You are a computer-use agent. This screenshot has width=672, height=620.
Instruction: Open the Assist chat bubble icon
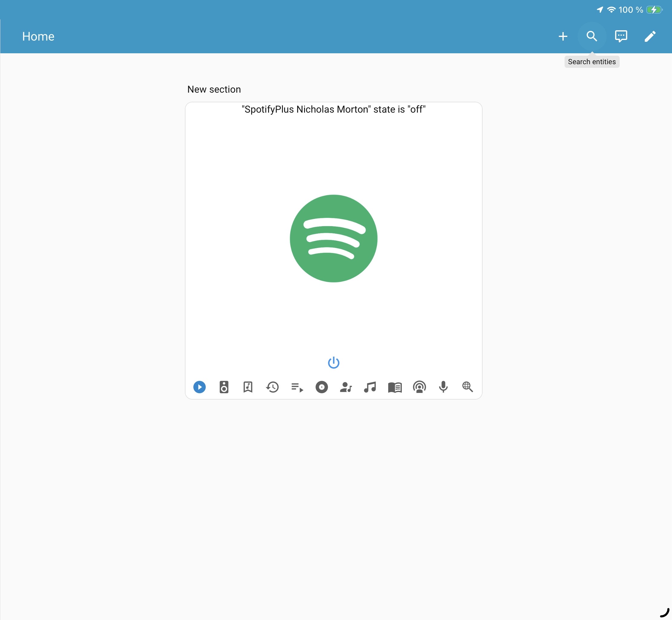(x=621, y=36)
